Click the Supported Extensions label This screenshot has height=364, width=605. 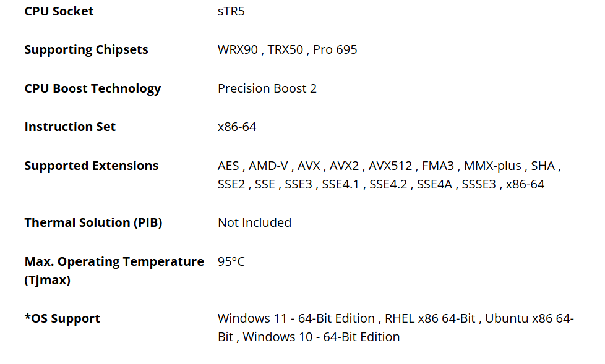[91, 166]
